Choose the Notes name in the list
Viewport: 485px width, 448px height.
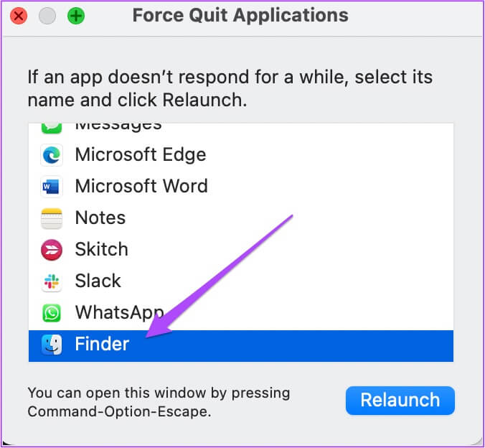point(100,218)
